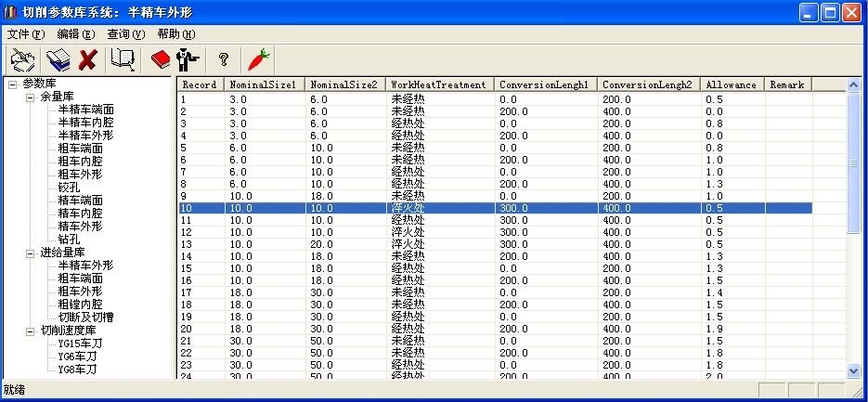Image resolution: width=868 pixels, height=402 pixels.
Task: Click the WorkHeatTreatment column header
Action: [437, 84]
